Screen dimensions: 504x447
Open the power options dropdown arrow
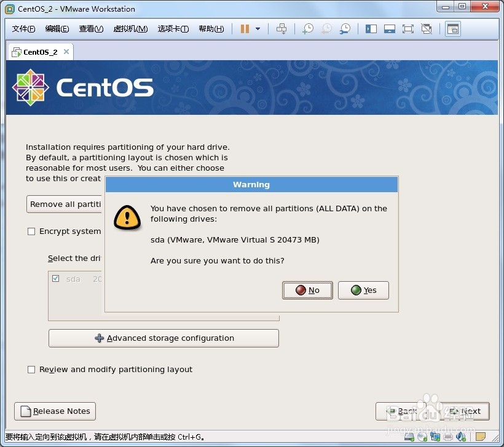[x=258, y=29]
